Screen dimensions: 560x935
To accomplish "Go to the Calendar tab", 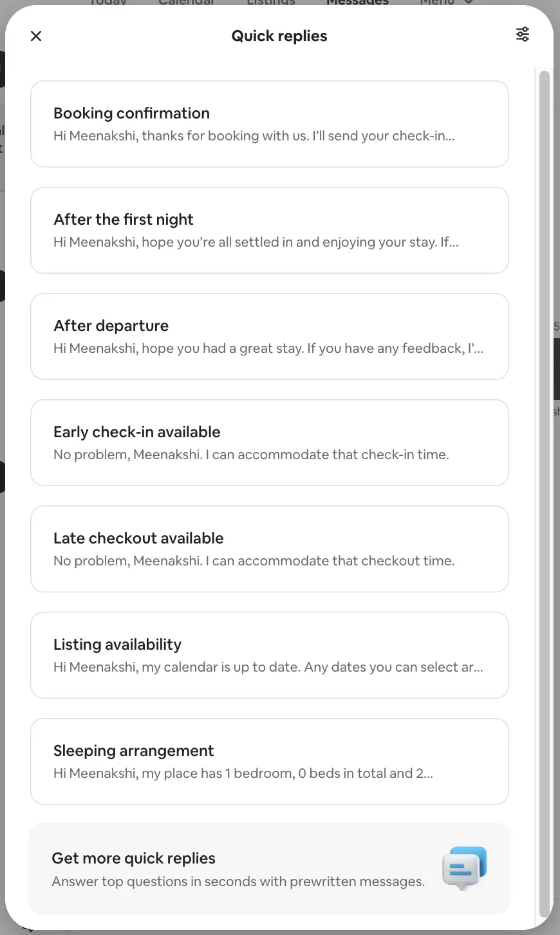I will 186,3.
